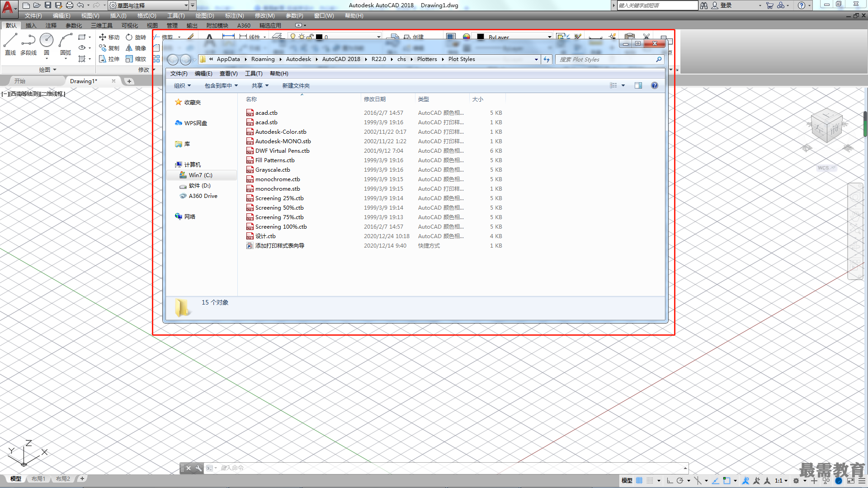Choose the Copy (复制) command
This screenshot has height=488, width=868.
[x=109, y=48]
